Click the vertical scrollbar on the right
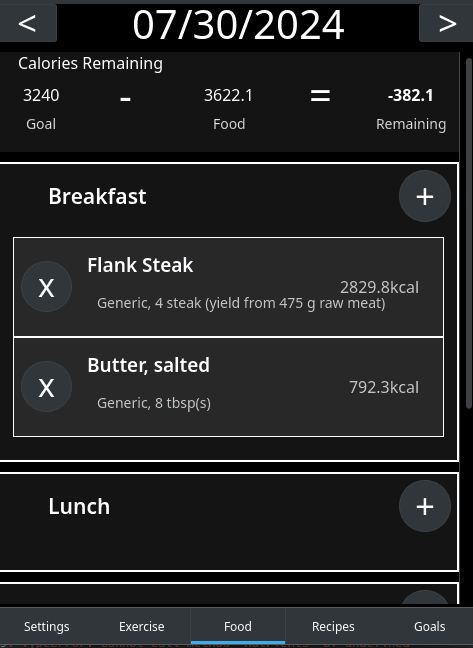 pos(469,233)
